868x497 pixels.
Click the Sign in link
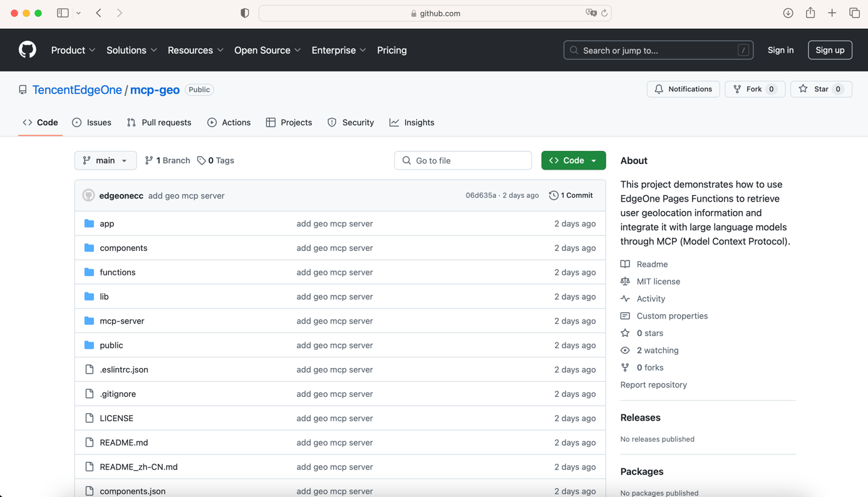(x=781, y=50)
